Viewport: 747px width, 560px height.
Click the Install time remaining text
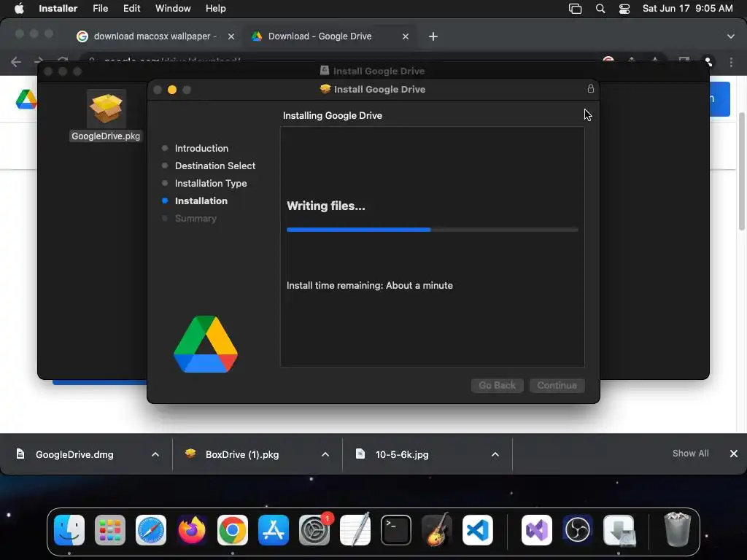(x=370, y=285)
